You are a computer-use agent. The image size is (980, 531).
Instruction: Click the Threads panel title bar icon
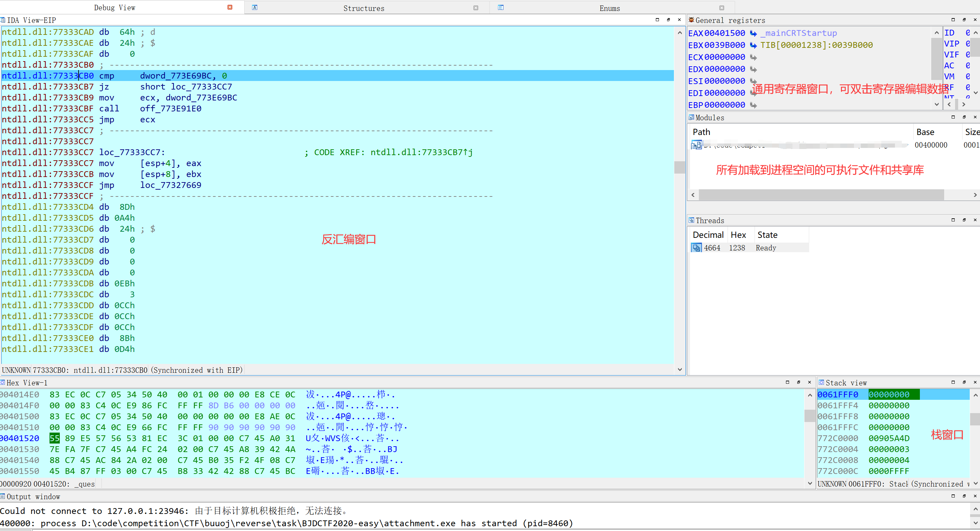click(692, 220)
